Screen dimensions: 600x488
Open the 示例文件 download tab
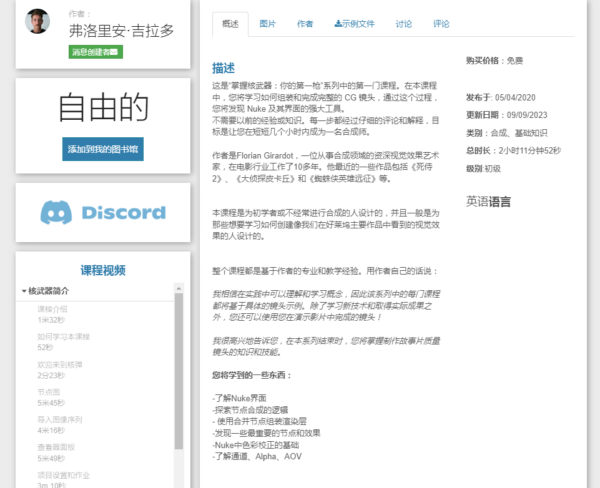(354, 24)
